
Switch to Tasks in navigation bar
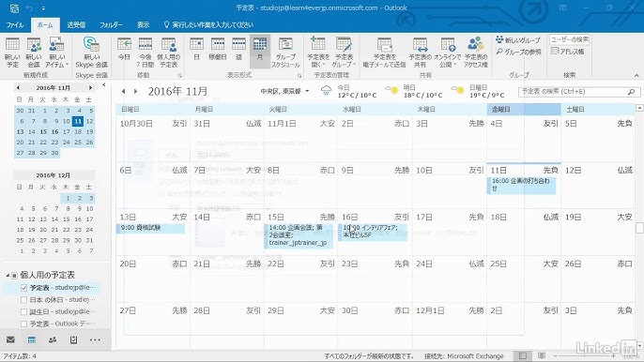pos(73,339)
